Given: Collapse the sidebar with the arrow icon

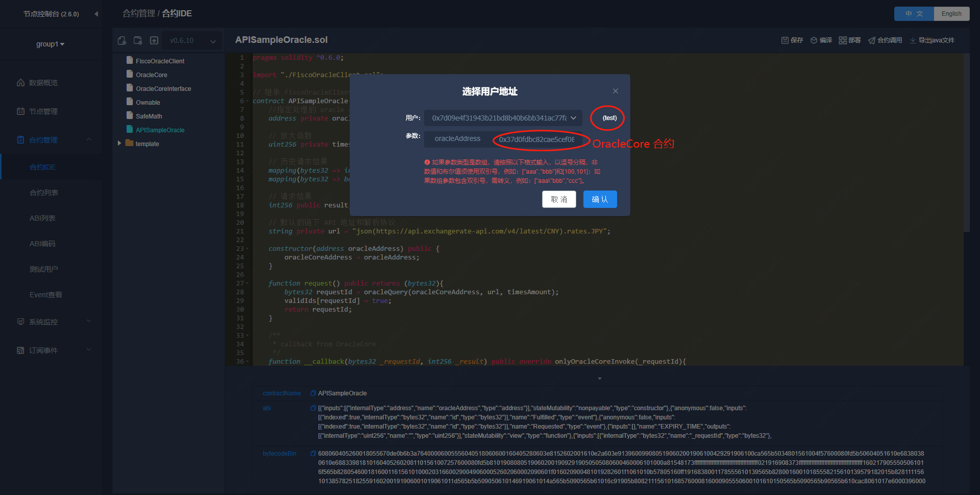Looking at the screenshot, I should 96,14.
